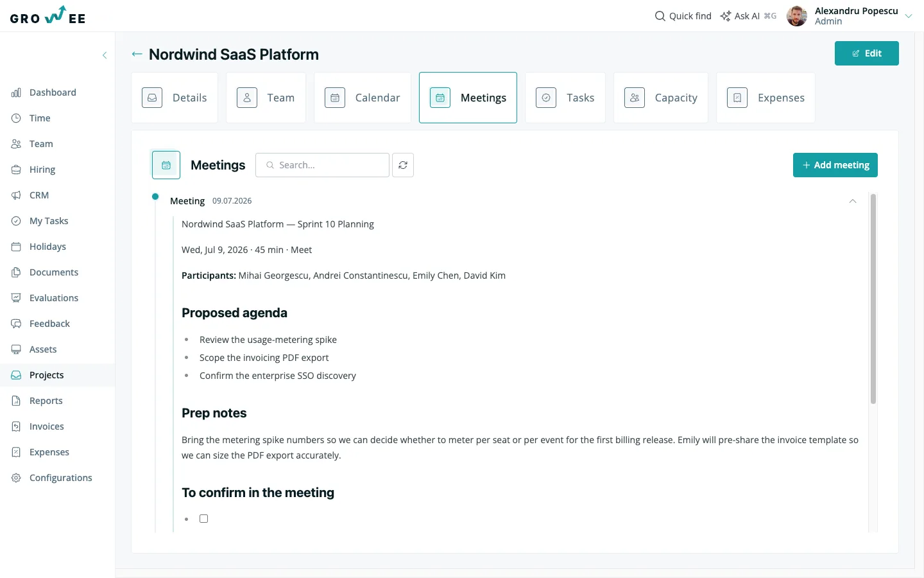
Task: Click the back arrow beside Nordwind SaaS Platform
Action: pos(137,54)
